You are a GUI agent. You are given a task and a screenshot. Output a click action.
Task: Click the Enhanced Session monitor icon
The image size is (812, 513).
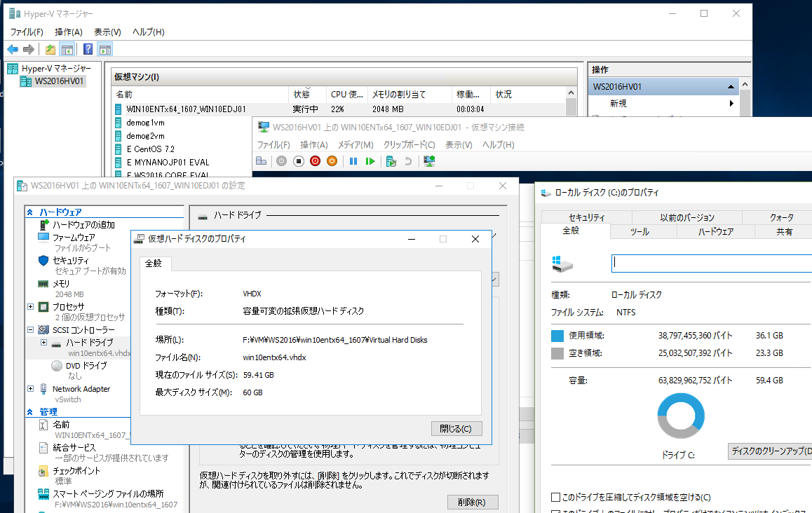point(428,161)
